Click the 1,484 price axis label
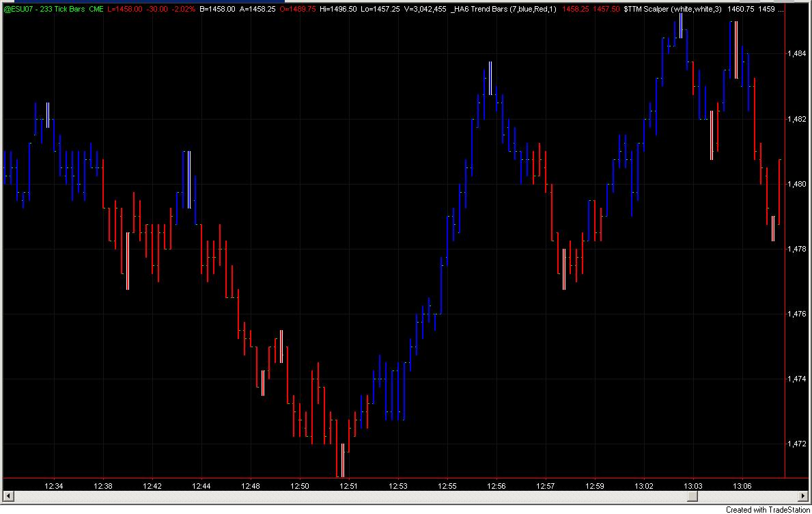Viewport: 812px width, 514px height. tap(796, 54)
